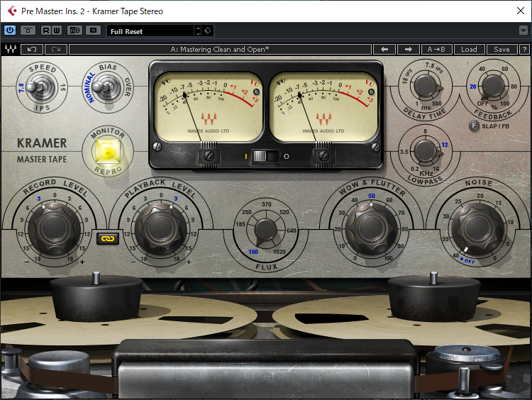
Task: Click the 1020 value on Flux dial
Action: coord(279,252)
